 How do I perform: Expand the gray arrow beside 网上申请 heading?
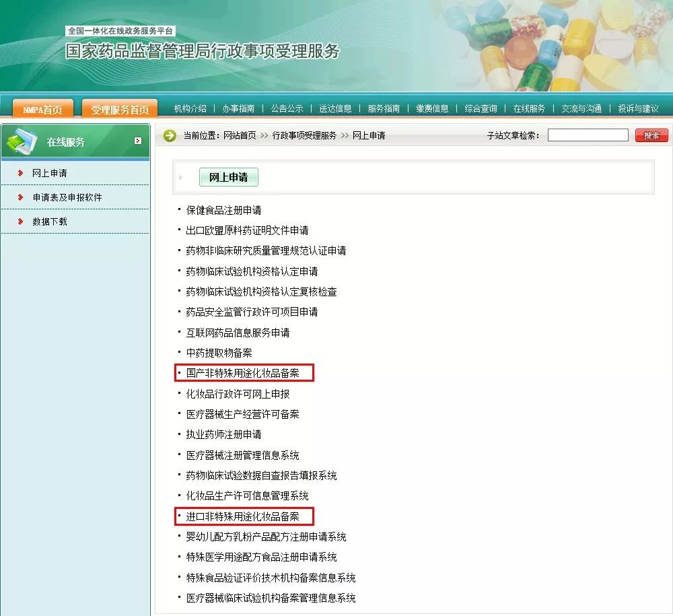pyautogui.click(x=182, y=177)
